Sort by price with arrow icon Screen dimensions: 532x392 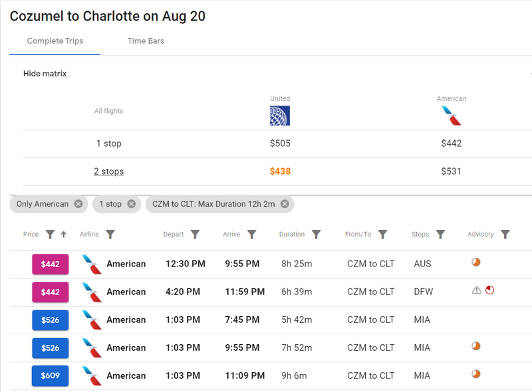(63, 235)
